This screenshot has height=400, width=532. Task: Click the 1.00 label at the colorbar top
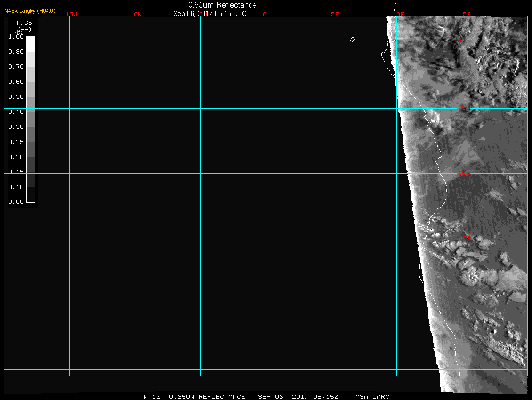[x=16, y=37]
